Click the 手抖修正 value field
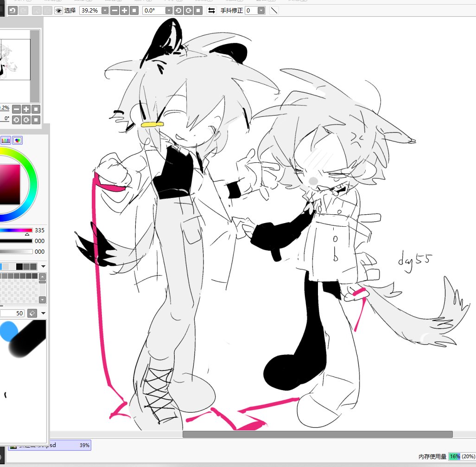 pos(251,11)
